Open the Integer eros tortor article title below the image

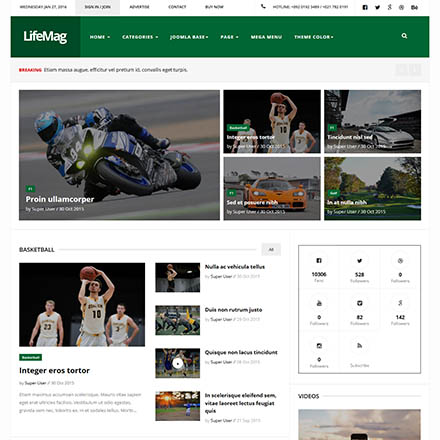click(x=54, y=371)
